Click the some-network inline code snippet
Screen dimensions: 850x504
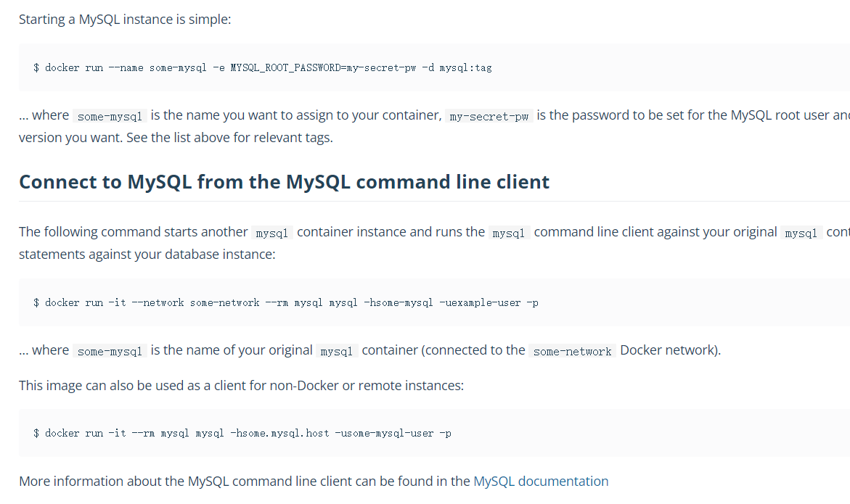(x=572, y=351)
